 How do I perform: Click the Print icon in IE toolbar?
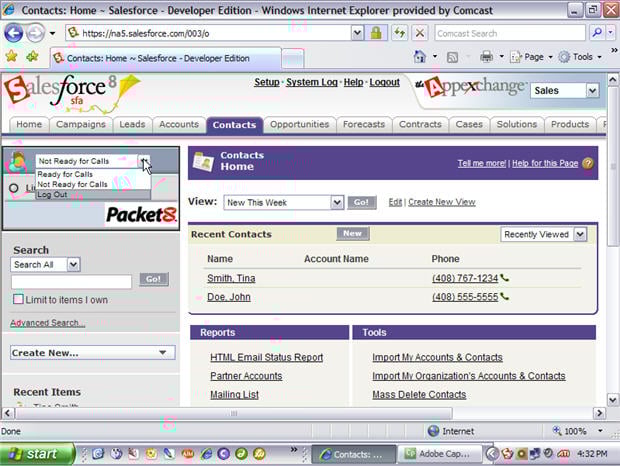(486, 57)
